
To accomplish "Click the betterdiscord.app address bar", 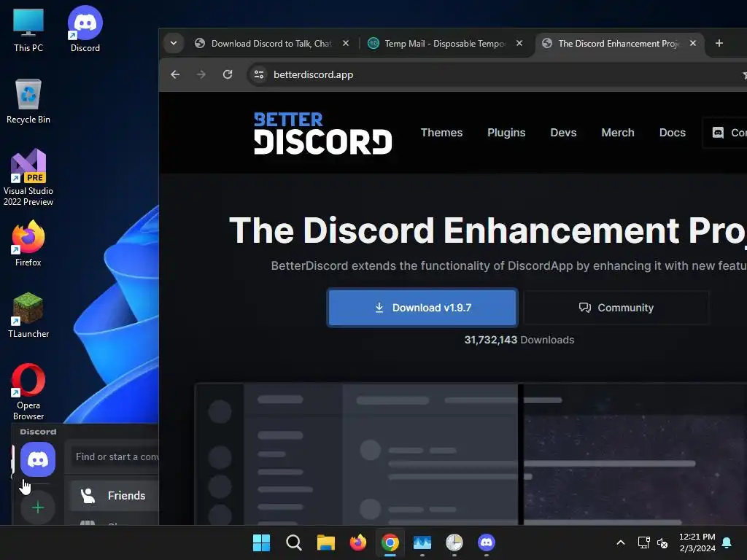I will pos(495,75).
